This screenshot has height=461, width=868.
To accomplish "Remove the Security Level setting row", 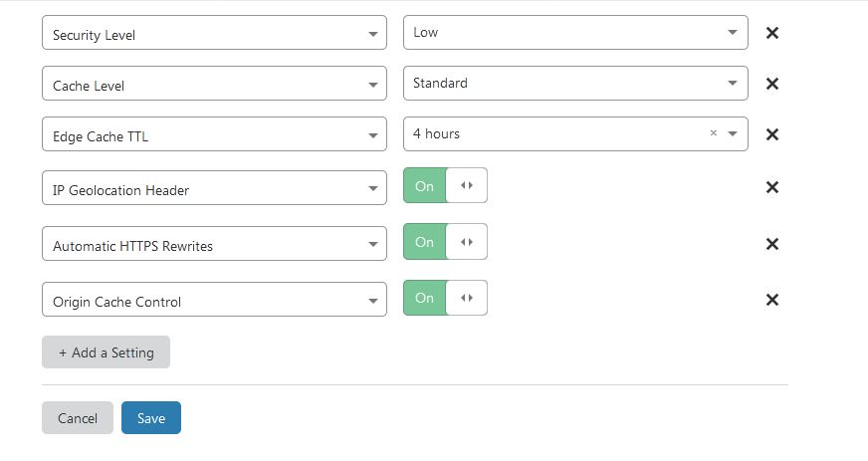I will (771, 33).
